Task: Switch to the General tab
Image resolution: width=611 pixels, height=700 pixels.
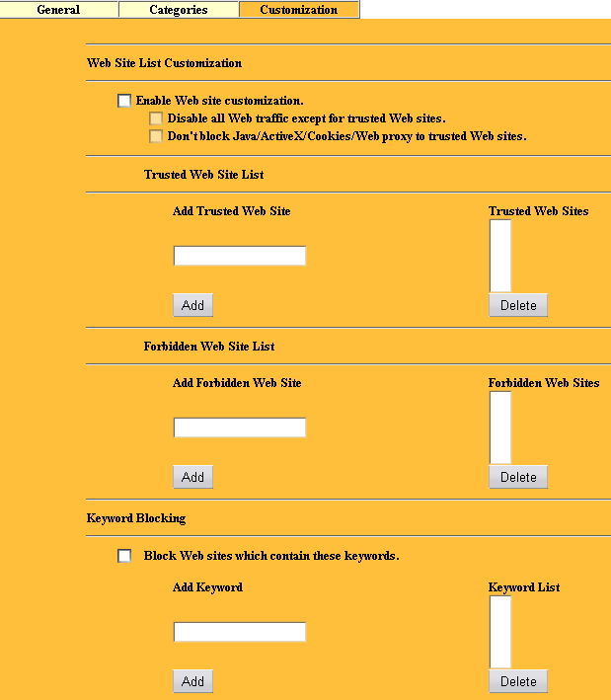Action: coord(58,10)
